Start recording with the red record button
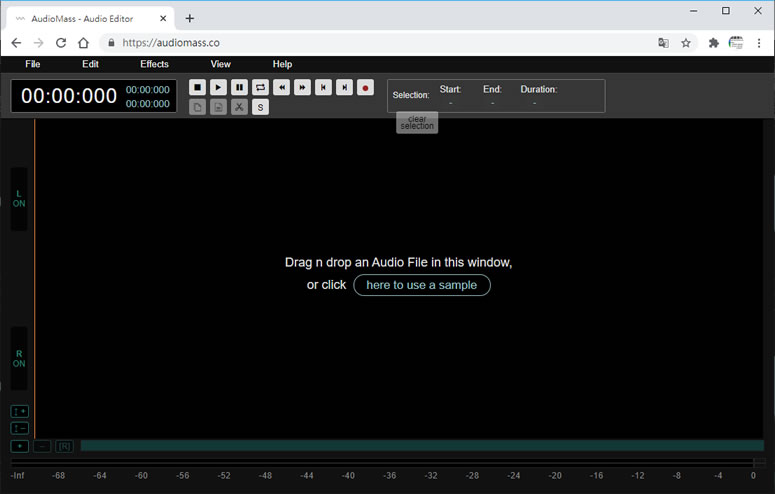 [x=365, y=88]
